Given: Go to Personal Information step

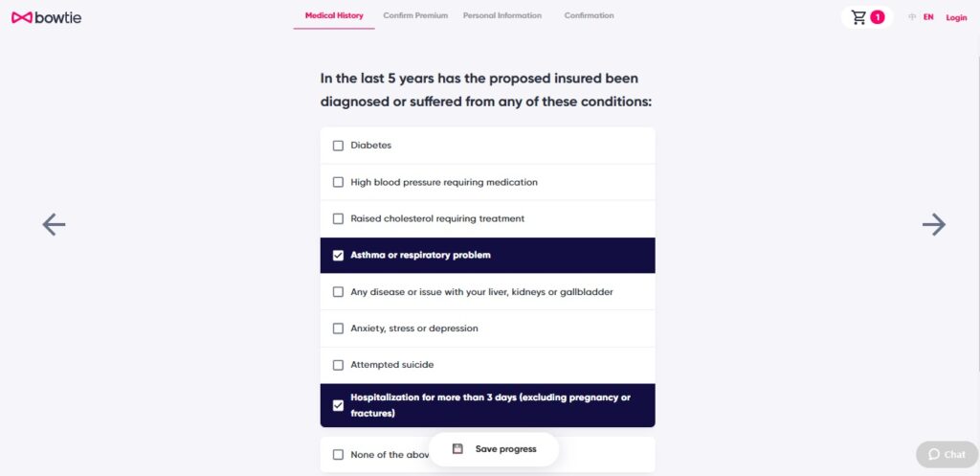Looking at the screenshot, I should [501, 15].
